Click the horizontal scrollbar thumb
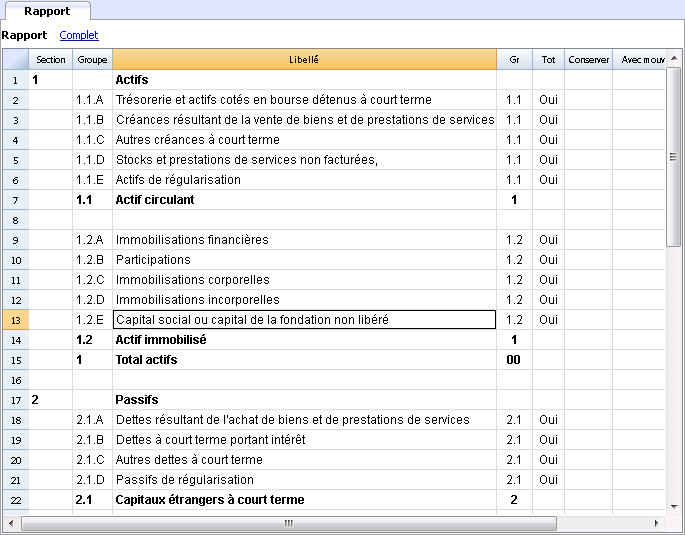685x535 pixels. (x=289, y=523)
